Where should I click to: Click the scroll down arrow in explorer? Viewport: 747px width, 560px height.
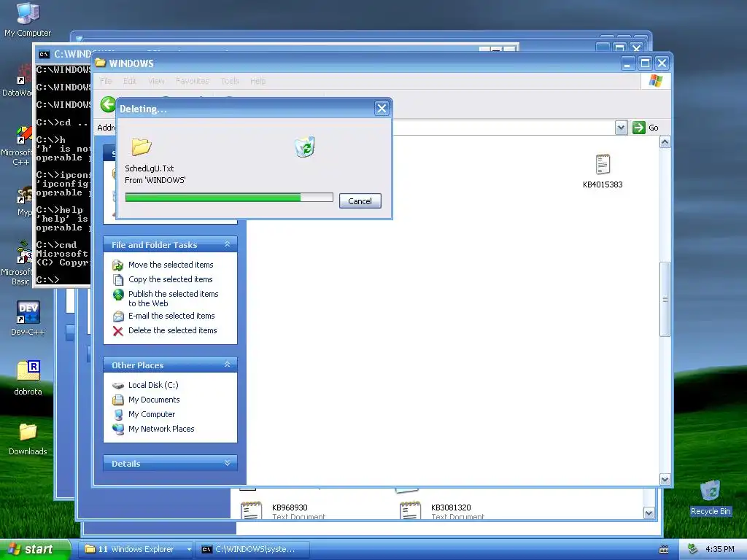coord(665,479)
